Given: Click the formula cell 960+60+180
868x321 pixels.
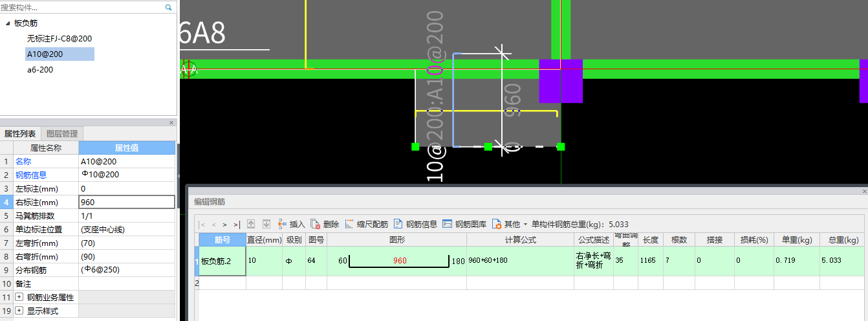Looking at the screenshot, I should tap(521, 261).
